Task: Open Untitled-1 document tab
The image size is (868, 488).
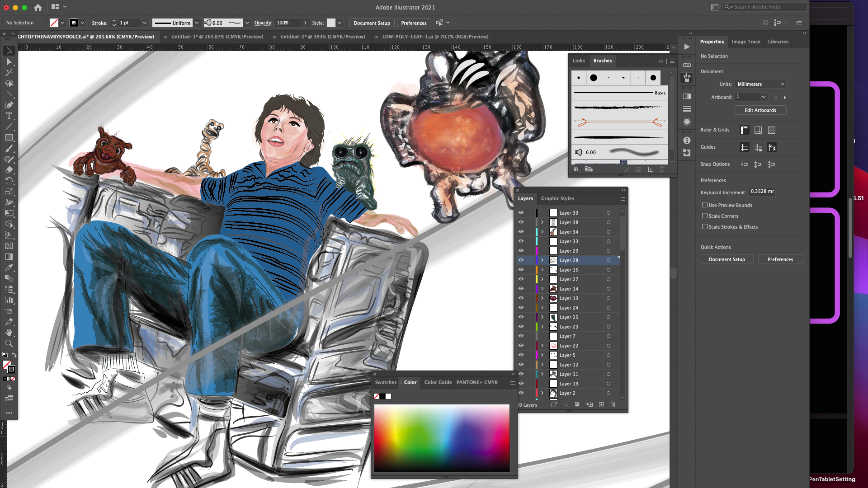Action: click(x=217, y=37)
